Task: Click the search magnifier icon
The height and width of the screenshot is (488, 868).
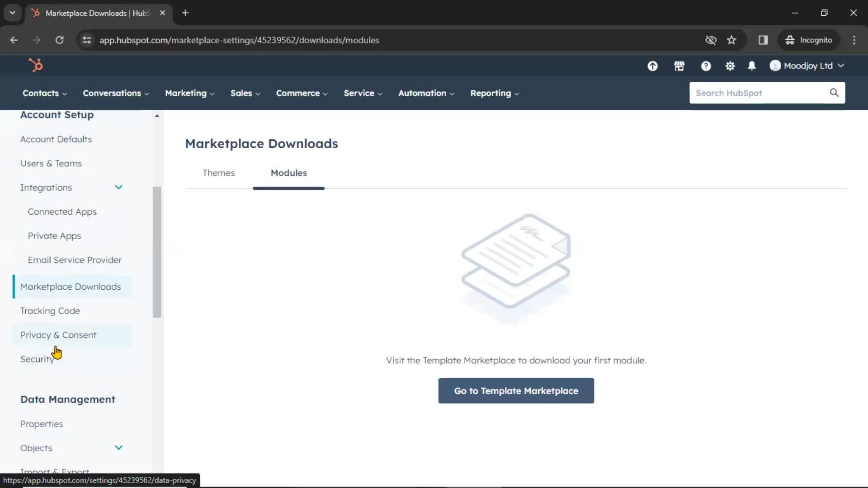Action: 834,93
